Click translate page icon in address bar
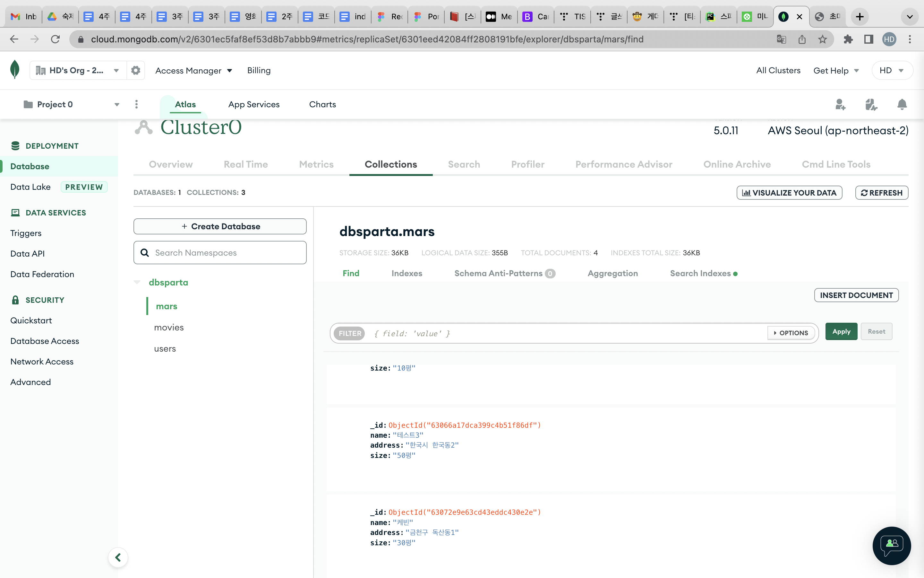Viewport: 924px width, 578px height. (x=781, y=39)
